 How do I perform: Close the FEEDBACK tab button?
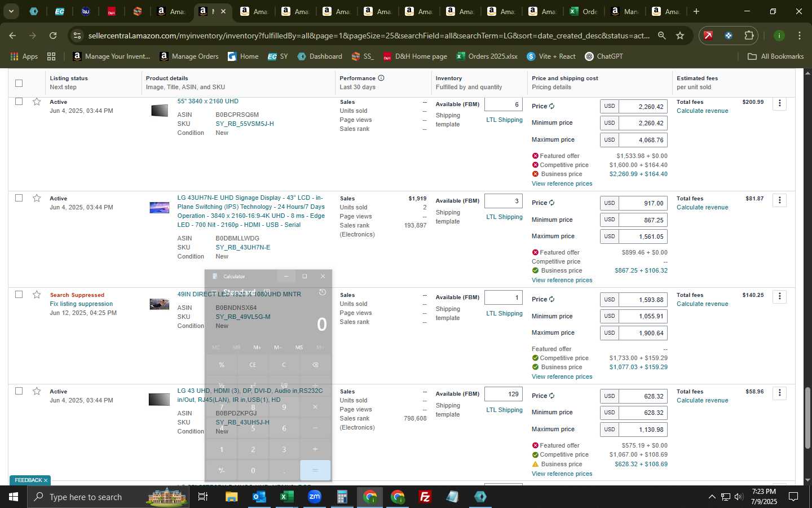46,480
